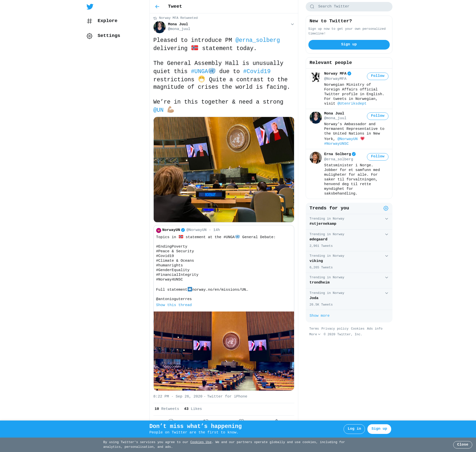The width and height of the screenshot is (476, 452).
Task: Follow Erna Solberg
Action: pyautogui.click(x=378, y=157)
